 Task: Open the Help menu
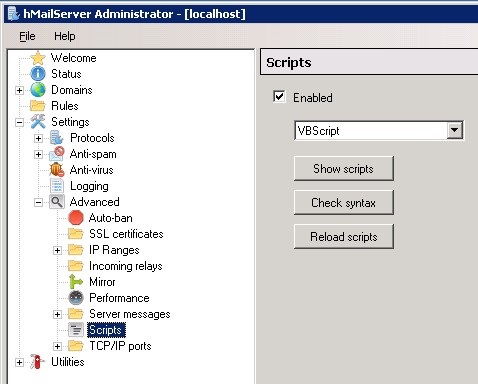coord(65,36)
